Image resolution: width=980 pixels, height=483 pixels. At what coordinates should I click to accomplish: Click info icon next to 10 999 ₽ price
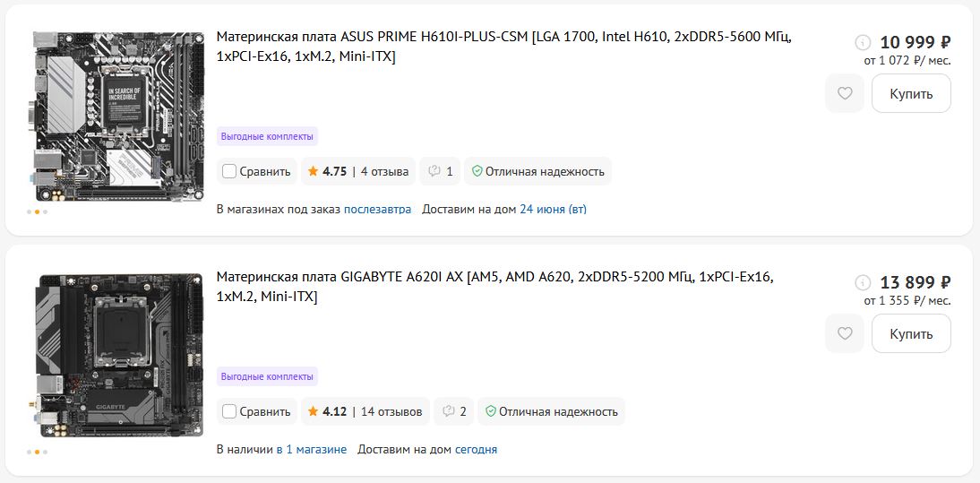click(x=863, y=42)
